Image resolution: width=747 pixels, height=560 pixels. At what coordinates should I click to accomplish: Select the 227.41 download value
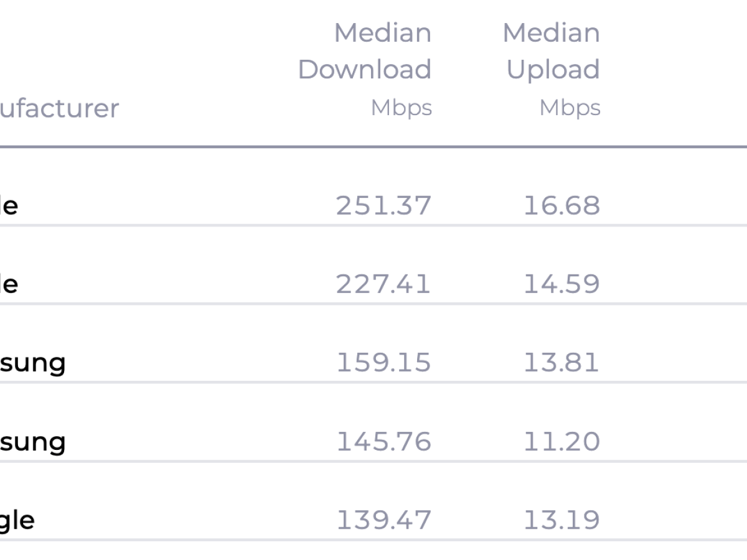(x=383, y=284)
